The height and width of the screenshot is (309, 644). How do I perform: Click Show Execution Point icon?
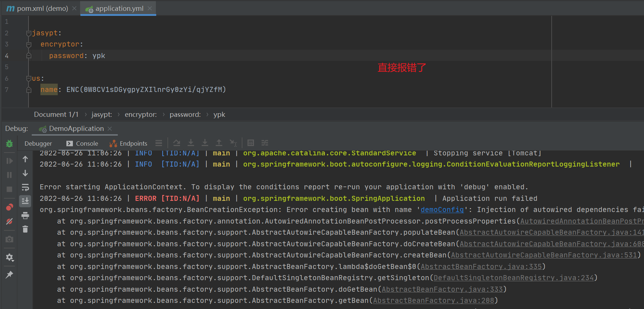(177, 143)
